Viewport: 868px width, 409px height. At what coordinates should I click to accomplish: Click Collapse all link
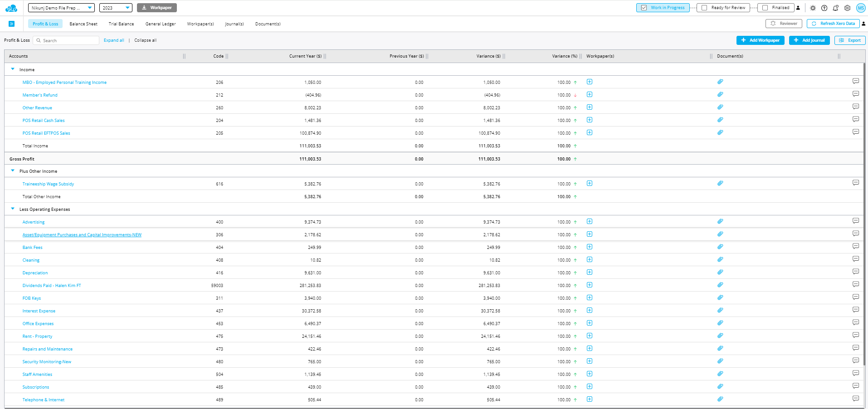point(146,40)
